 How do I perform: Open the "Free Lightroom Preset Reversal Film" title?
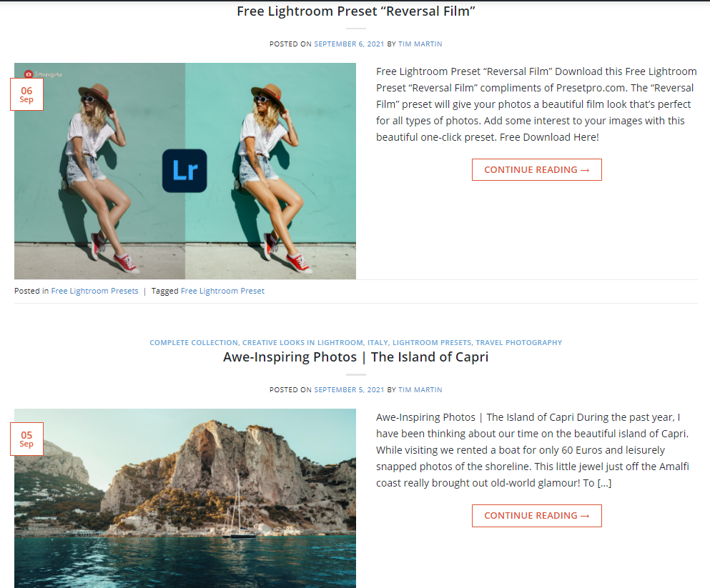pos(356,11)
